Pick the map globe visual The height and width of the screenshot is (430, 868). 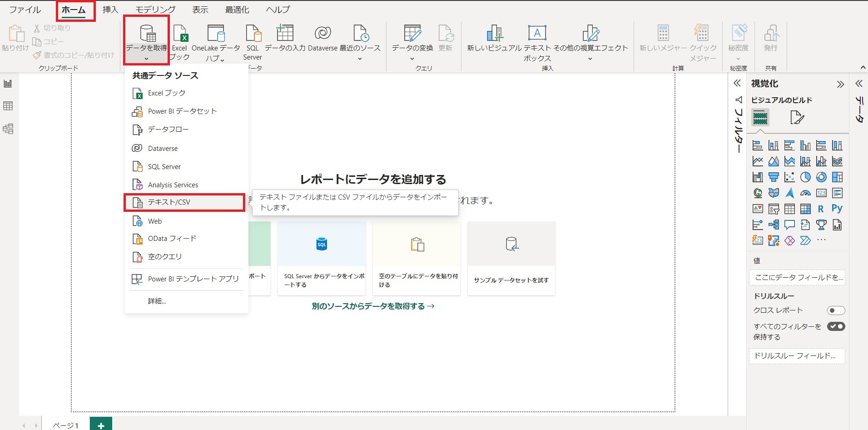(x=758, y=193)
